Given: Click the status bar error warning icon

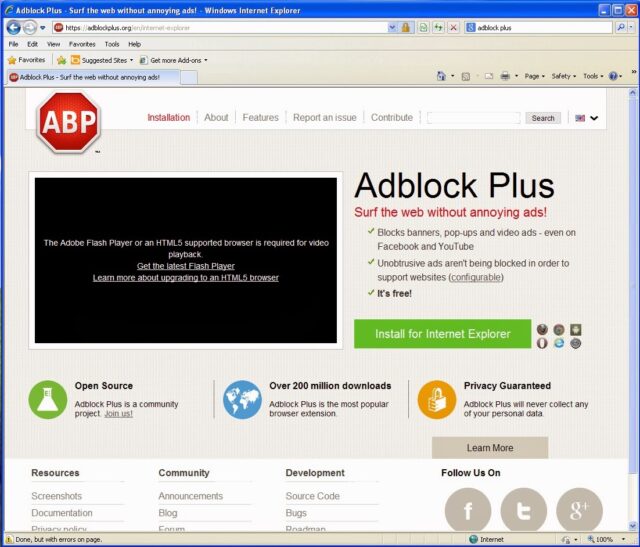Looking at the screenshot, I should [9, 539].
